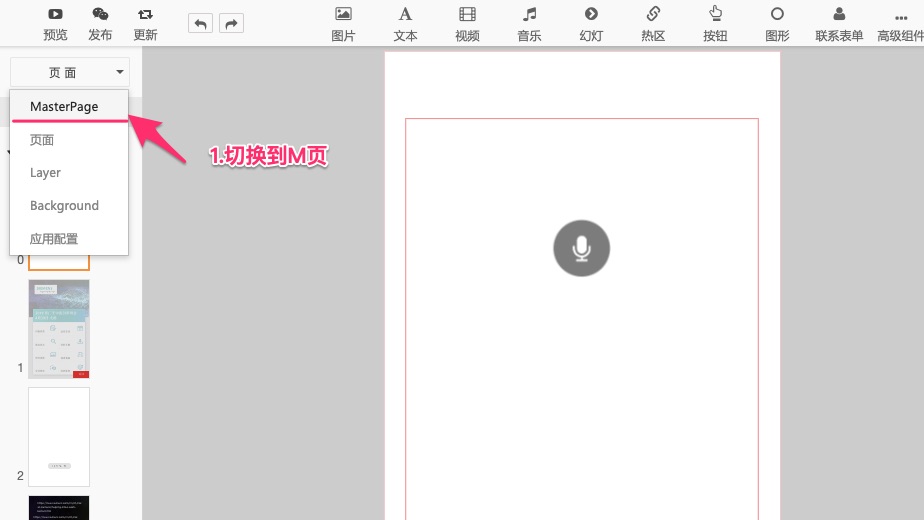
Task: Select Background option in dropdown
Action: pos(64,205)
